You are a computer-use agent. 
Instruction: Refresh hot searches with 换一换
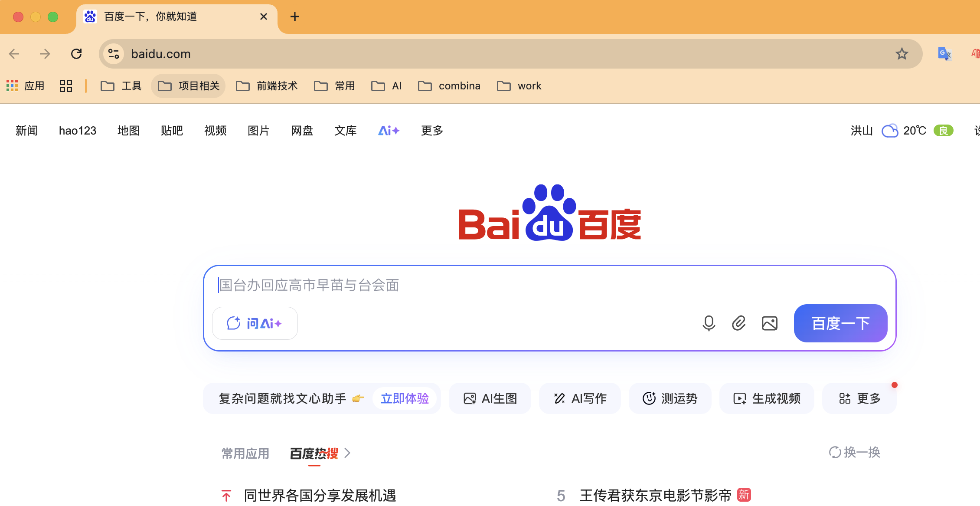click(x=854, y=452)
